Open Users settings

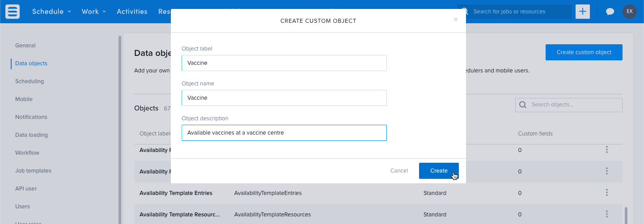coord(22,207)
